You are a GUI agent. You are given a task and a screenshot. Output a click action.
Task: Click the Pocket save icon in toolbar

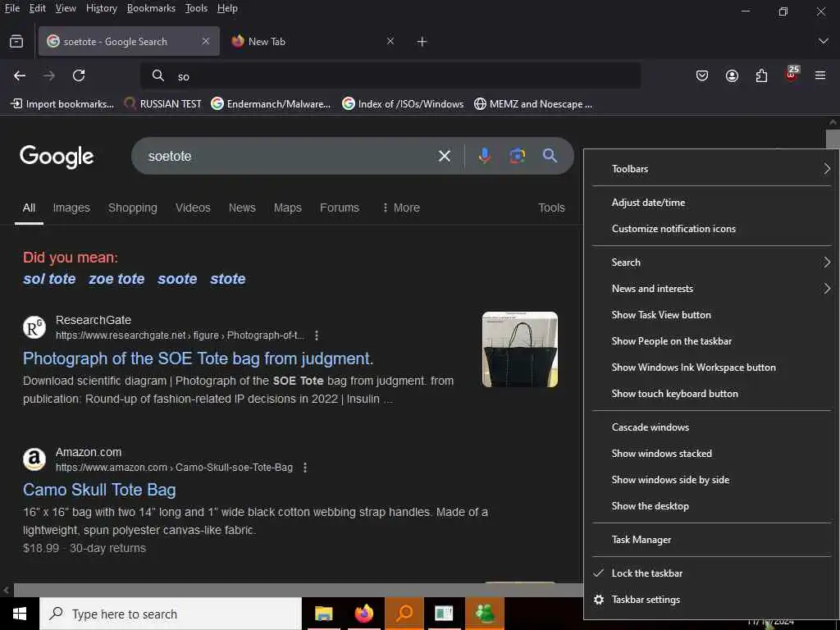pos(702,75)
